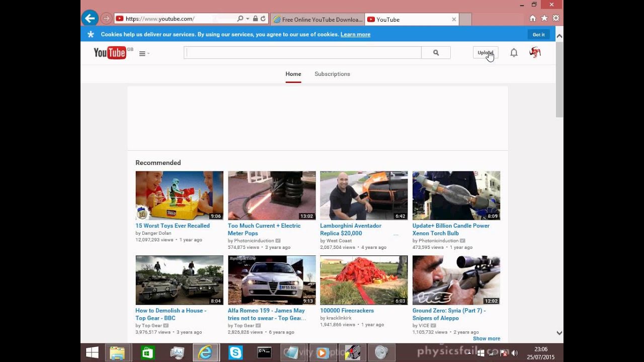Open the options dots on the Lamborghini video
The width and height of the screenshot is (644, 362).
(396, 234)
